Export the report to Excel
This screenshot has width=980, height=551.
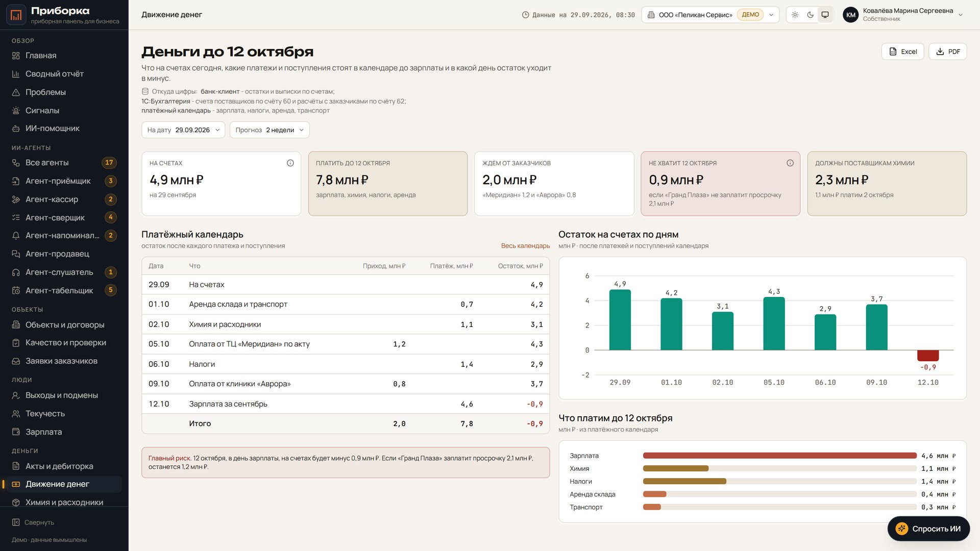[902, 52]
